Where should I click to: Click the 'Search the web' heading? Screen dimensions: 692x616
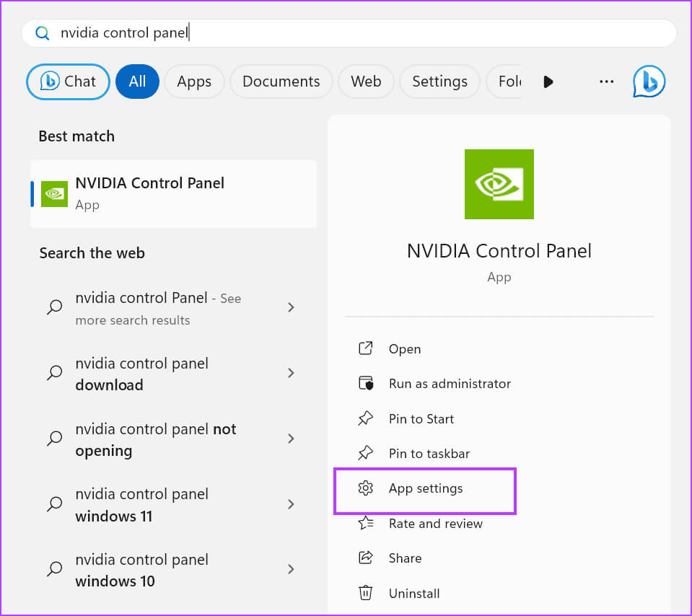click(92, 253)
